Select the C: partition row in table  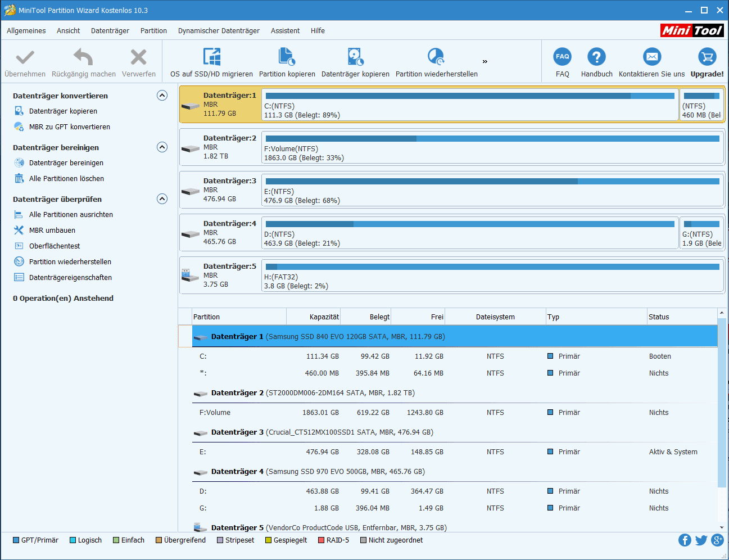pyautogui.click(x=455, y=356)
